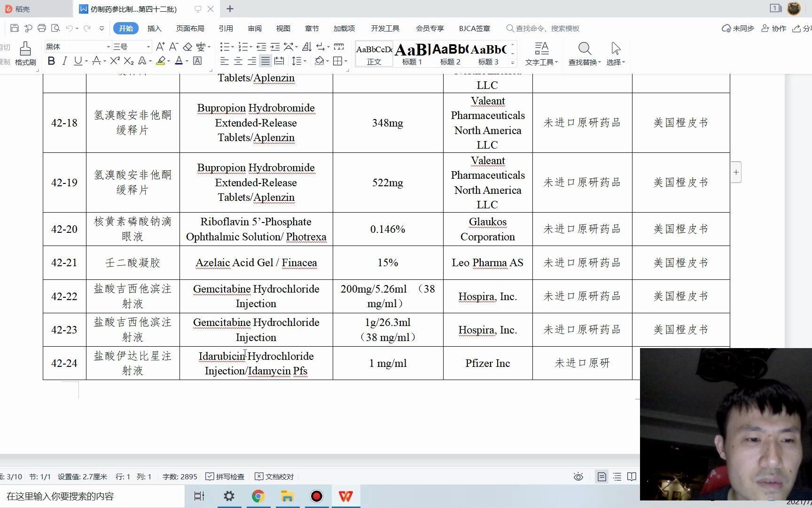The image size is (812, 508).
Task: Choose the paragraph shading color
Action: coord(320,61)
